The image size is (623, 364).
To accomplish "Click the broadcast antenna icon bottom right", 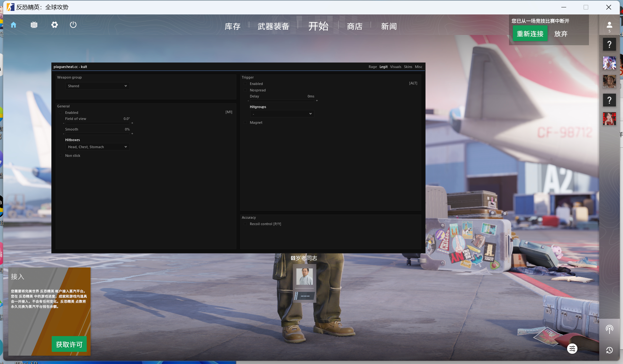I will coord(609,329).
